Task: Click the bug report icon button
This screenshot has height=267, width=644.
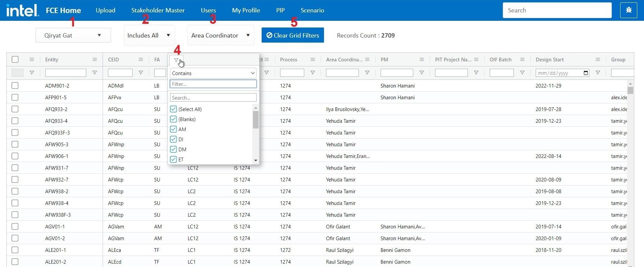Action: click(x=629, y=10)
